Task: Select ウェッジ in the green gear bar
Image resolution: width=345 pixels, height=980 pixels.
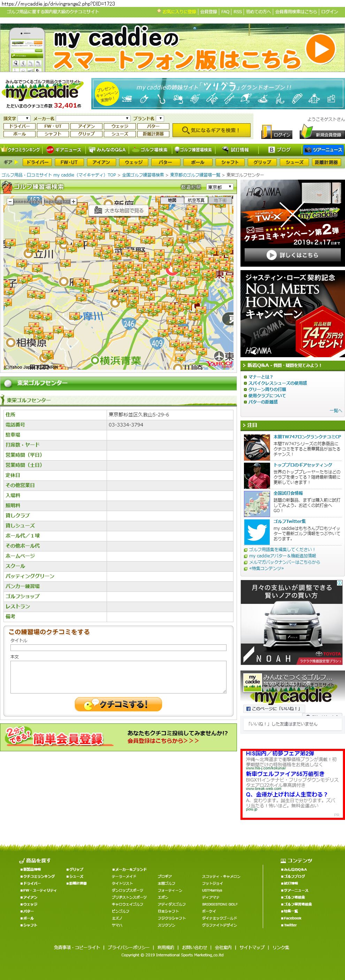Action: pyautogui.click(x=134, y=162)
